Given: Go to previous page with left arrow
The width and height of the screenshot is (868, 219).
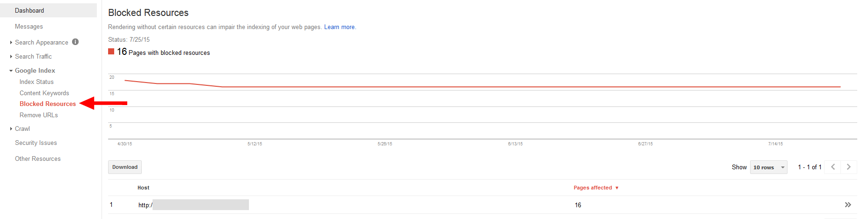Looking at the screenshot, I should [833, 167].
